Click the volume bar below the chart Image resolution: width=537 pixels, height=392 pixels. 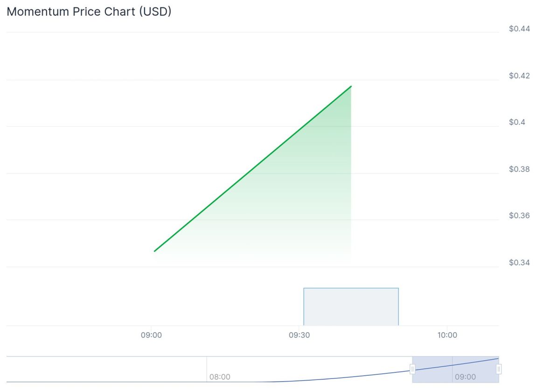point(351,307)
